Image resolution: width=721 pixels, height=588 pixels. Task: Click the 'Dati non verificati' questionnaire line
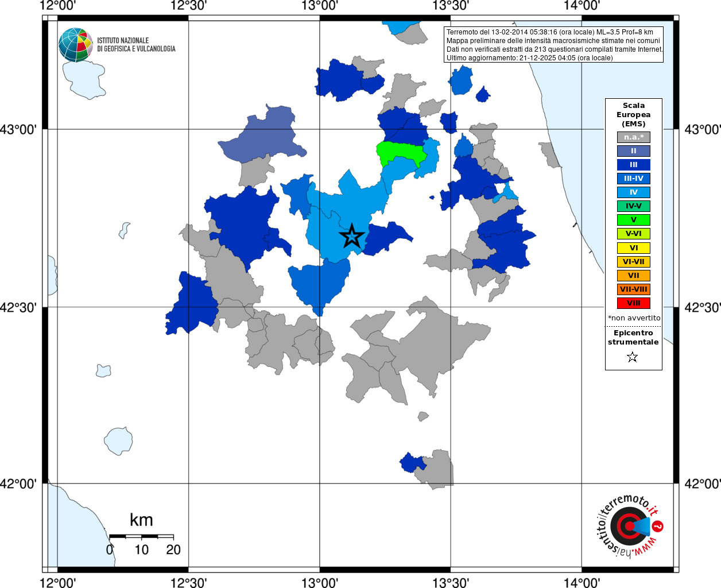pyautogui.click(x=555, y=49)
